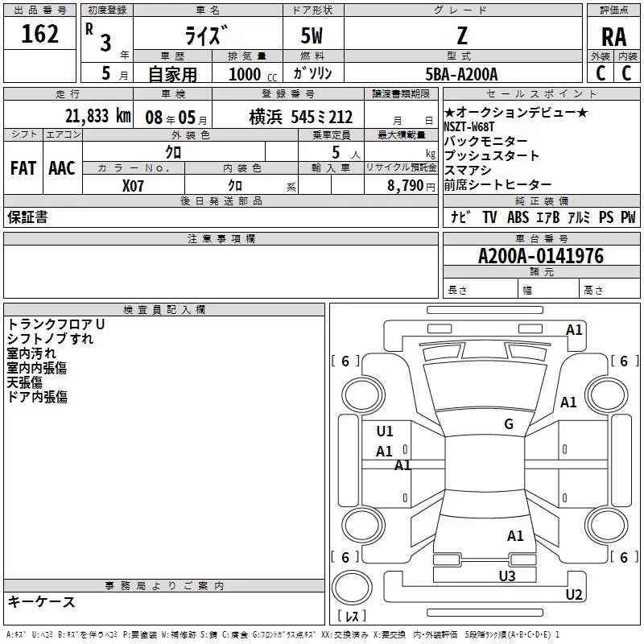644x644 pixels.
Task: Click the spare tire circle above レス
Action: point(352,588)
